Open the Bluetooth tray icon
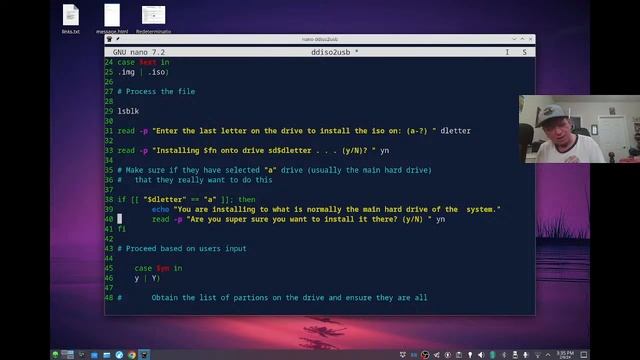Viewport: 640px width, 360px height. coord(504,355)
